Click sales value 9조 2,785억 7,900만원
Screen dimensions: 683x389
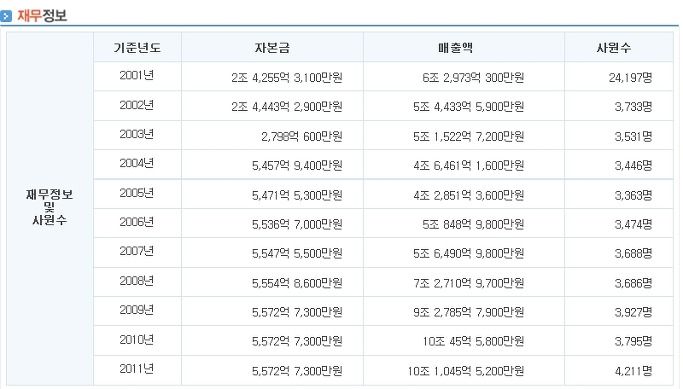pos(469,312)
